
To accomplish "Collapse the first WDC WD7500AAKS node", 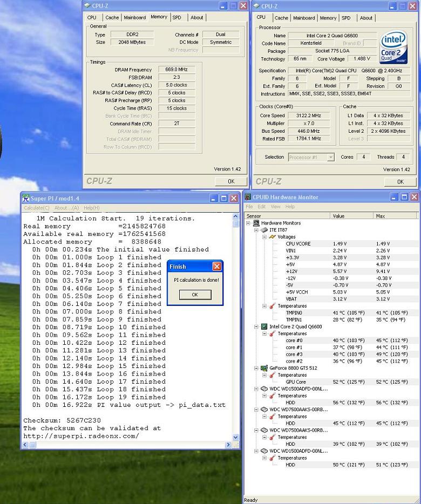I will point(256,410).
